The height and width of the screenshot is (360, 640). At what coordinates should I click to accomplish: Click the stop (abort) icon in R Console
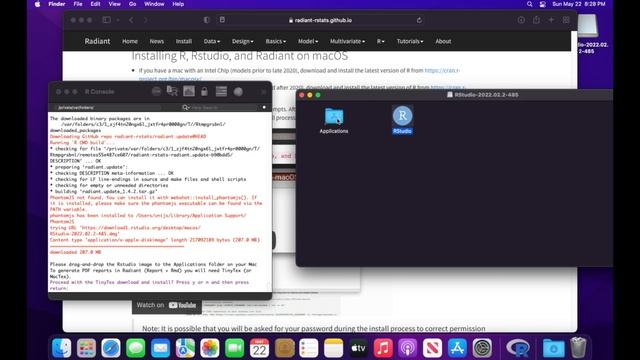pos(156,91)
